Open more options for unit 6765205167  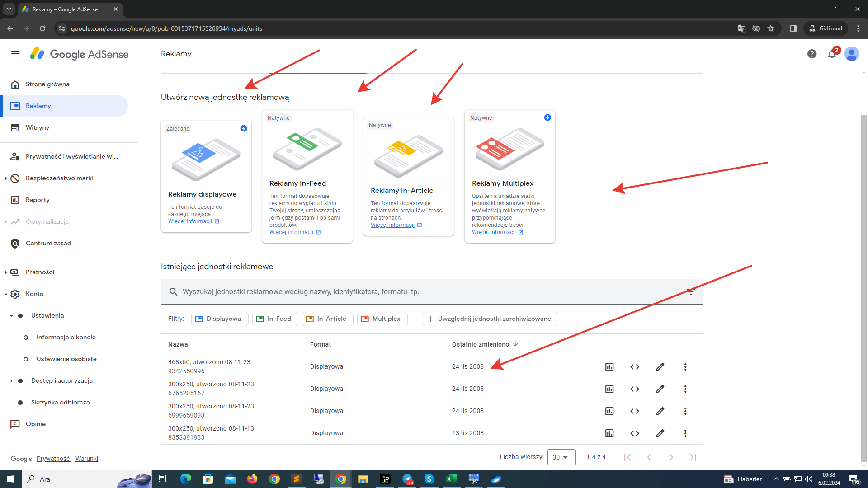click(x=685, y=389)
